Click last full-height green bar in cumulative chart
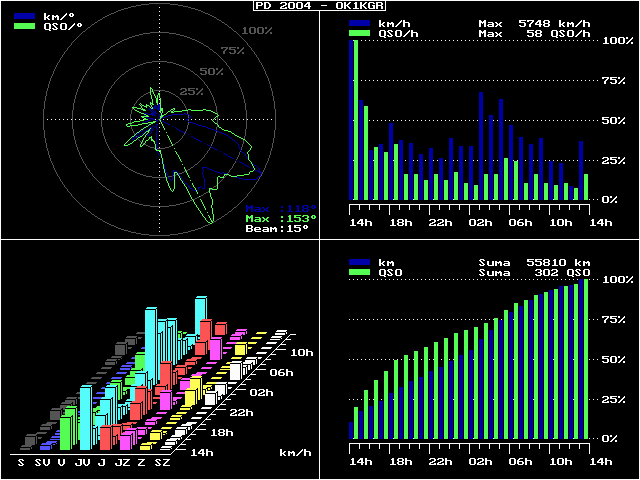Viewport: 640px width, 480px height. pos(586,359)
